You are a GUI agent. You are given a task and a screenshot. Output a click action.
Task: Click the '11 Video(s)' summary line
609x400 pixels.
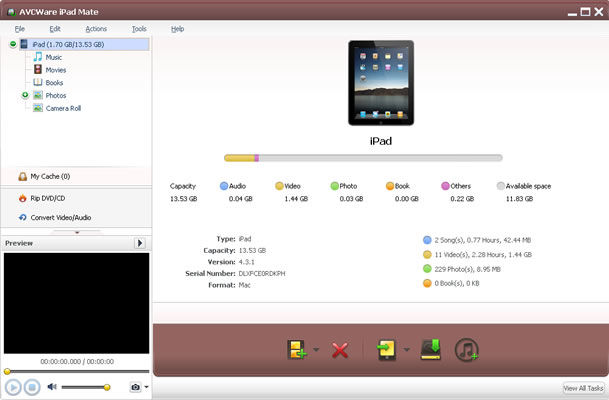[x=483, y=255]
